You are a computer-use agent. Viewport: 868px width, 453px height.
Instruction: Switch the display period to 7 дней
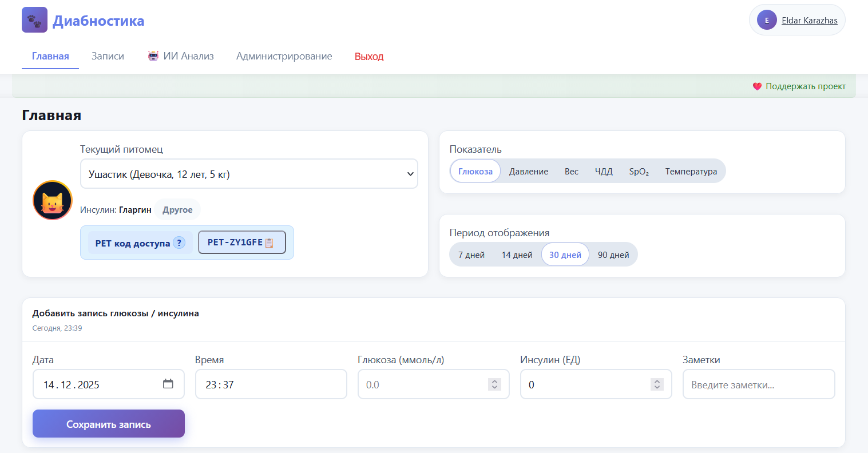pos(471,255)
